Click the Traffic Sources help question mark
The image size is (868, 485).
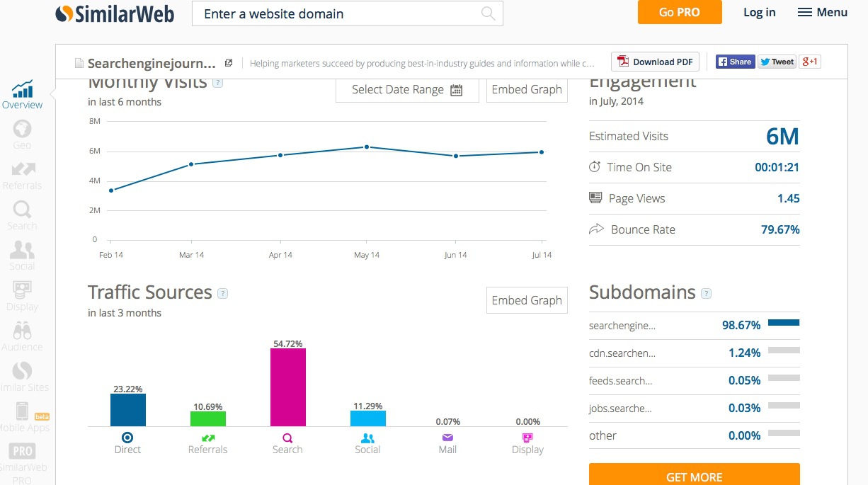223,293
